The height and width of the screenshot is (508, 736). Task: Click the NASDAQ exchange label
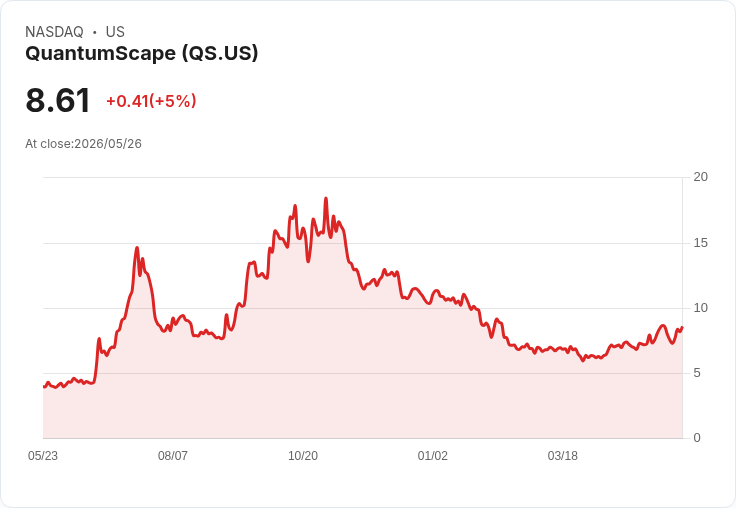click(54, 32)
